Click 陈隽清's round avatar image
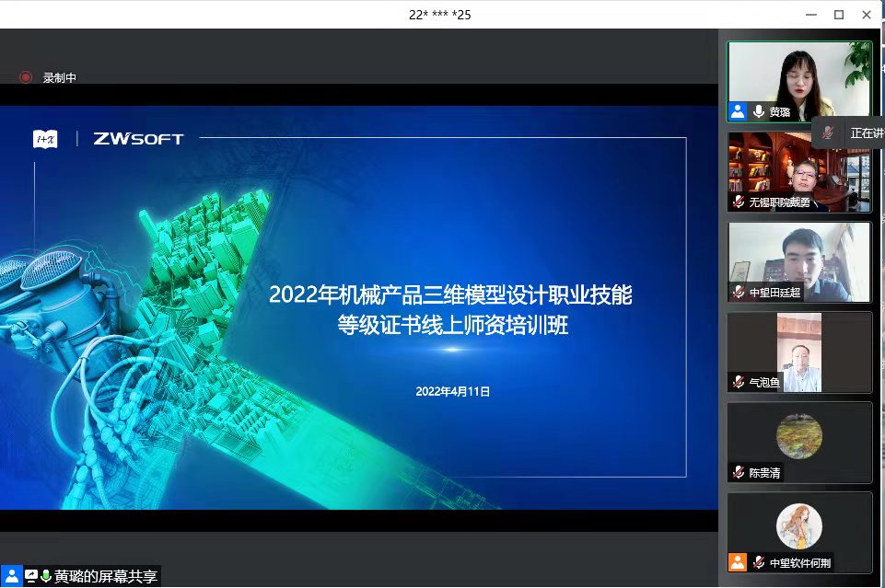This screenshot has width=885, height=588. [x=799, y=435]
